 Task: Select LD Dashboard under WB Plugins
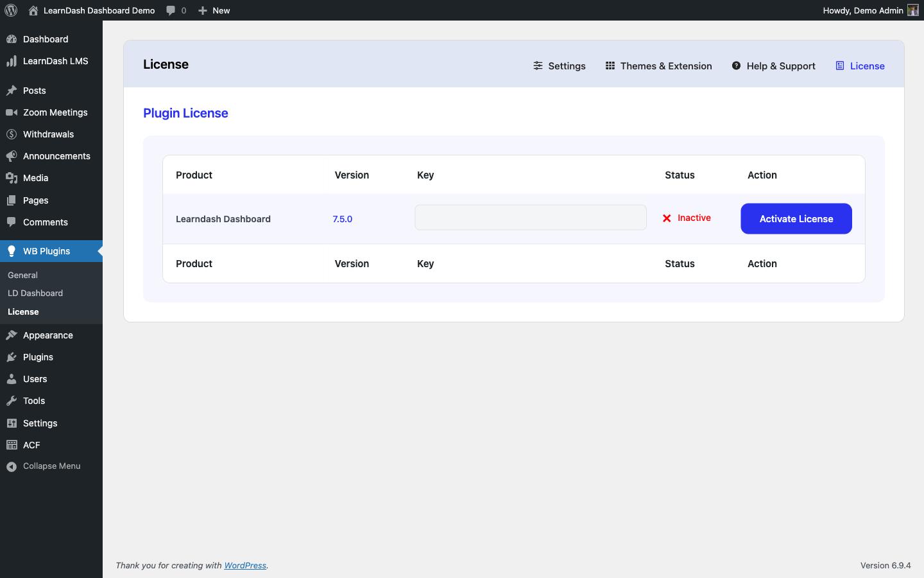[35, 293]
